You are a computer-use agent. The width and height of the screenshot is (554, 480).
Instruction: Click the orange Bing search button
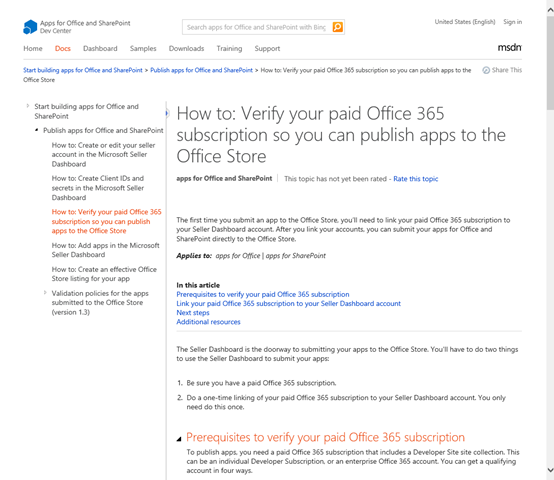click(x=337, y=27)
